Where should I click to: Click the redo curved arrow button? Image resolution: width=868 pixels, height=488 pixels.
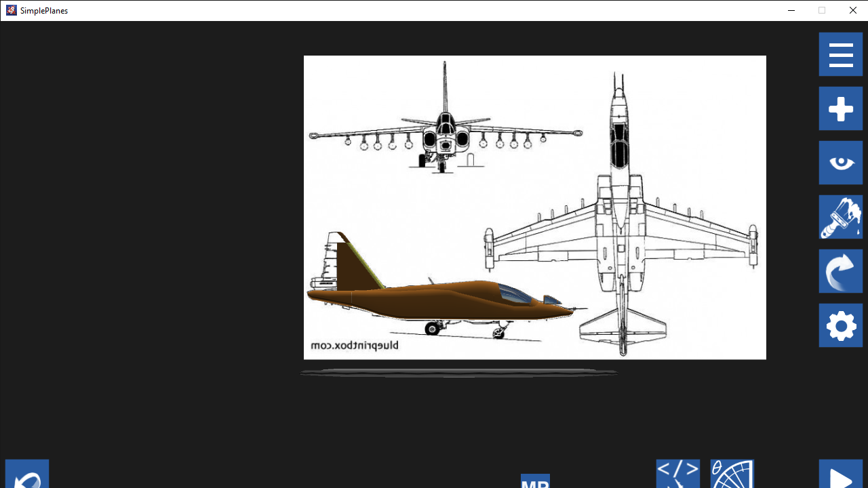[x=841, y=271]
